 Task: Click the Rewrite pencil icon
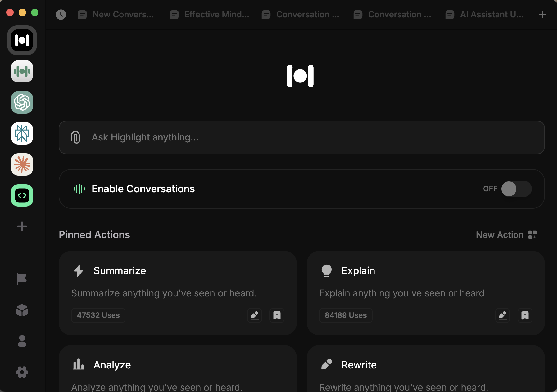click(x=327, y=364)
